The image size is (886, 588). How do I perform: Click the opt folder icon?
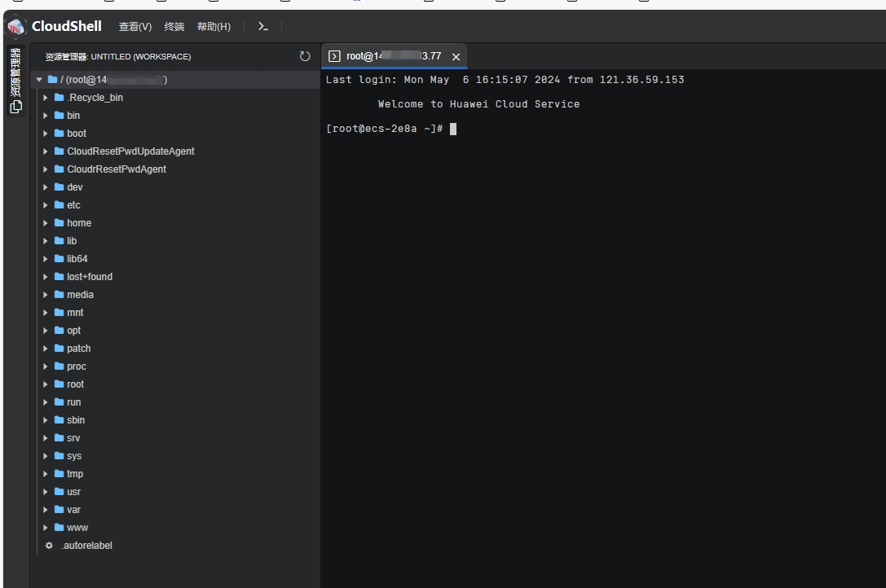pos(59,330)
